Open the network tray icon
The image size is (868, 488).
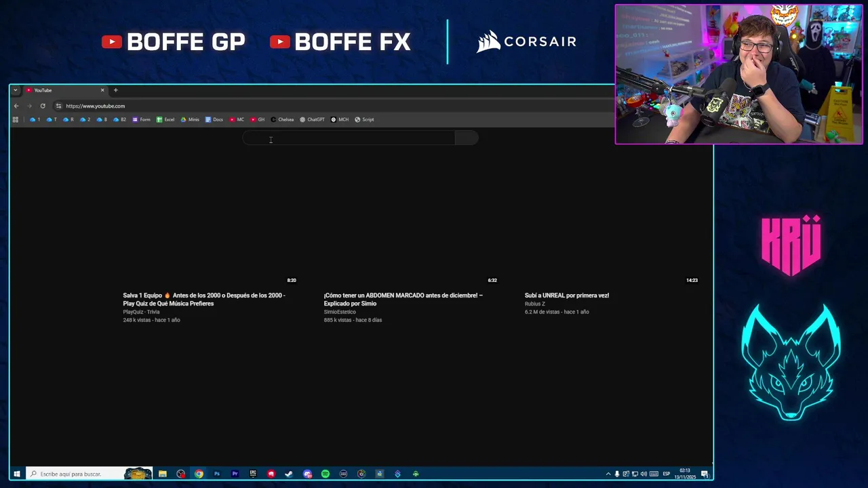click(x=635, y=474)
